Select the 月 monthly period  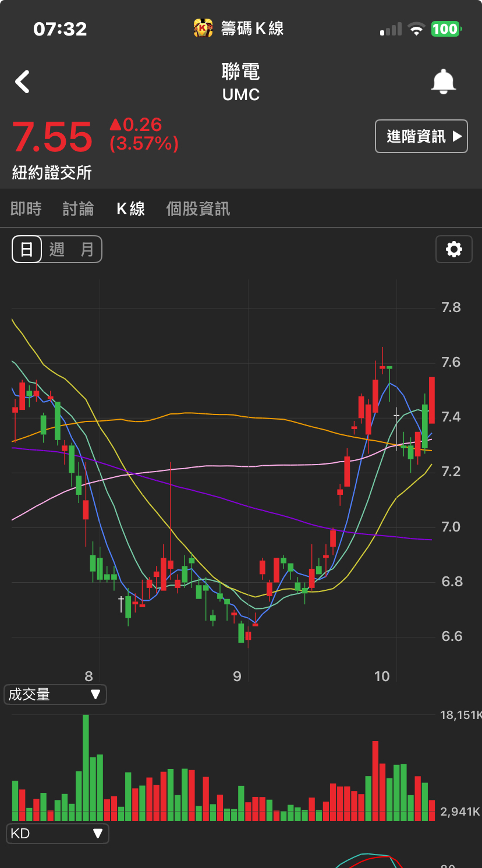(x=87, y=249)
